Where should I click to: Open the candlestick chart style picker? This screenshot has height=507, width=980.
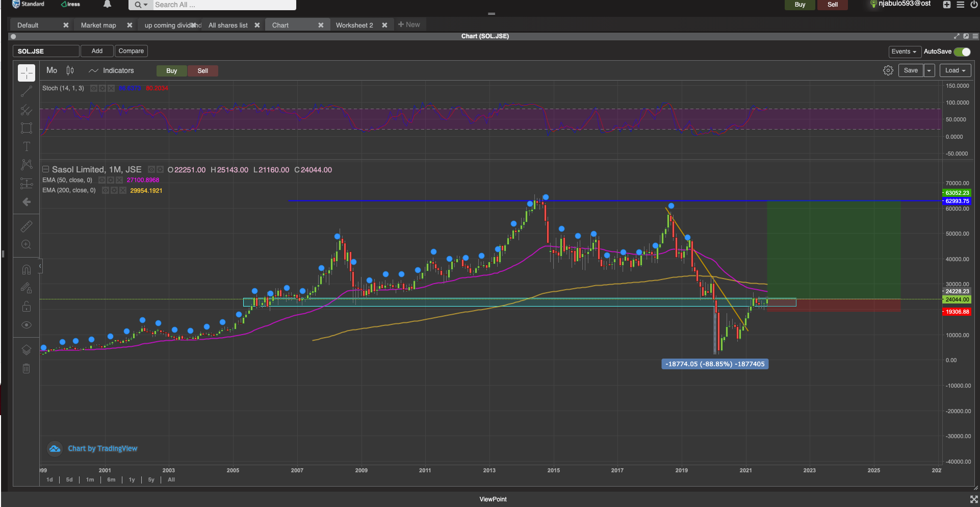(x=70, y=70)
